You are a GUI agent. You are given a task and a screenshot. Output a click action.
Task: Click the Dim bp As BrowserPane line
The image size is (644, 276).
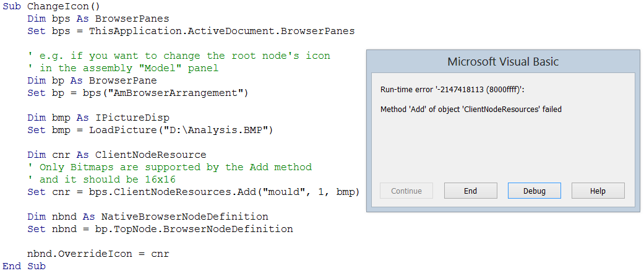[92, 80]
